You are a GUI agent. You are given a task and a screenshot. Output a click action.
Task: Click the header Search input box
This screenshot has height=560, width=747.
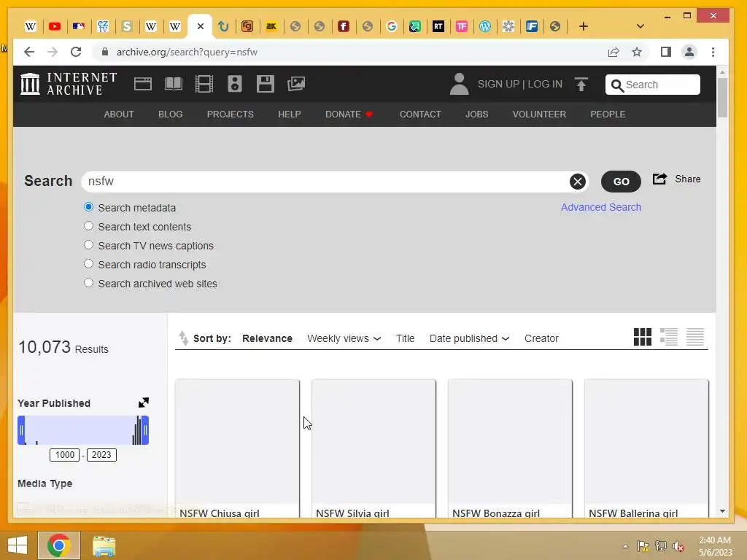click(653, 85)
